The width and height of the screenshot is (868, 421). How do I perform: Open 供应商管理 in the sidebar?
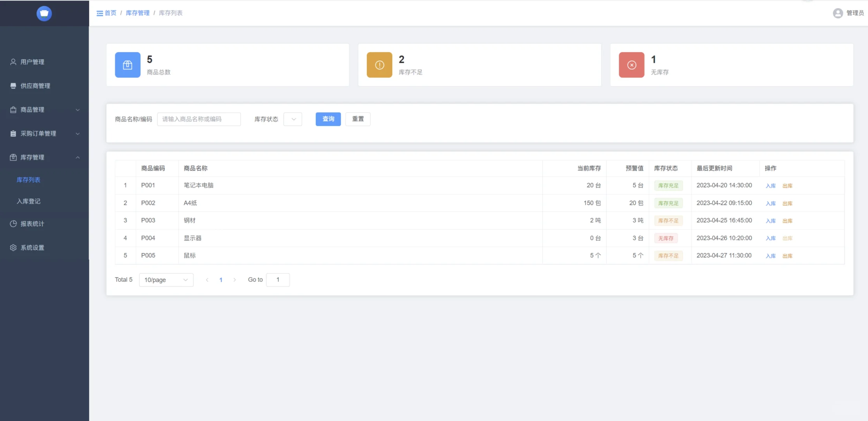(x=35, y=86)
